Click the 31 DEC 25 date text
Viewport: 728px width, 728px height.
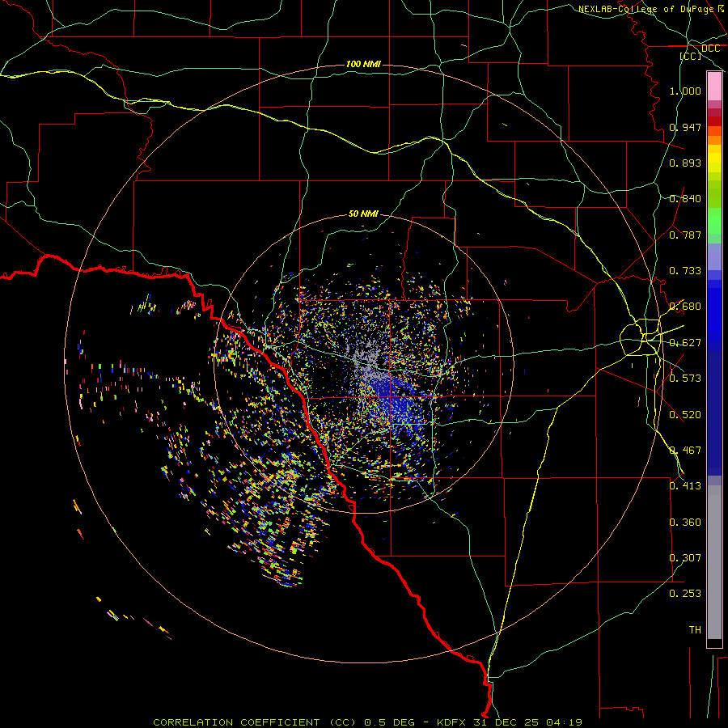point(508,722)
